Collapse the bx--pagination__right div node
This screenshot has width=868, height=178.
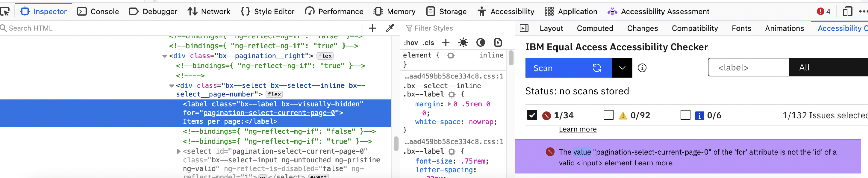coord(165,56)
